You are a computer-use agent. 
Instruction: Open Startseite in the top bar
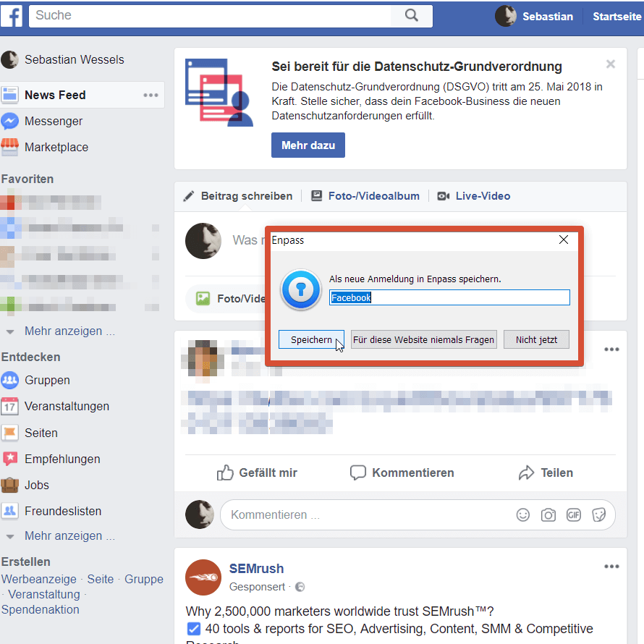(x=617, y=17)
